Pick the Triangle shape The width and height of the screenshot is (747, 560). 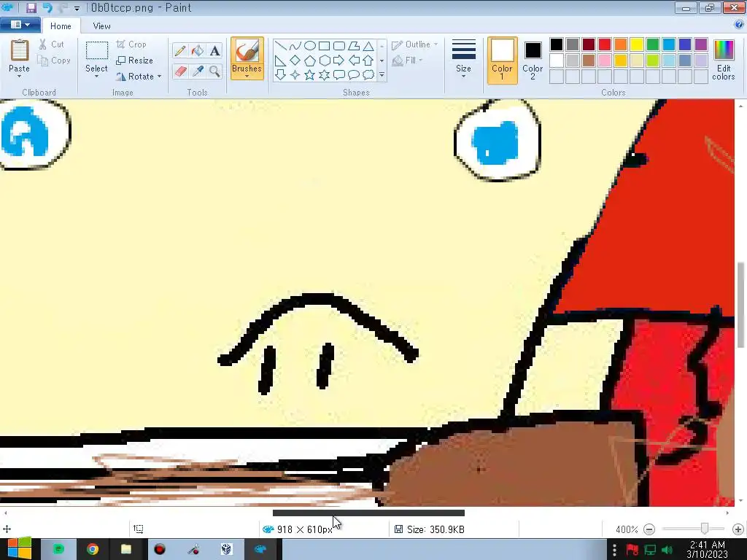tap(368, 46)
